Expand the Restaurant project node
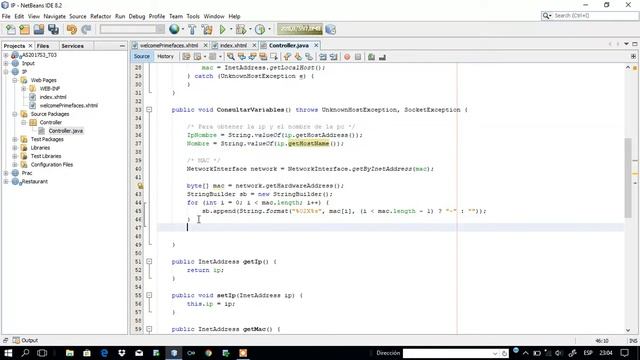Image resolution: width=640 pixels, height=360 pixels. [x=6, y=182]
